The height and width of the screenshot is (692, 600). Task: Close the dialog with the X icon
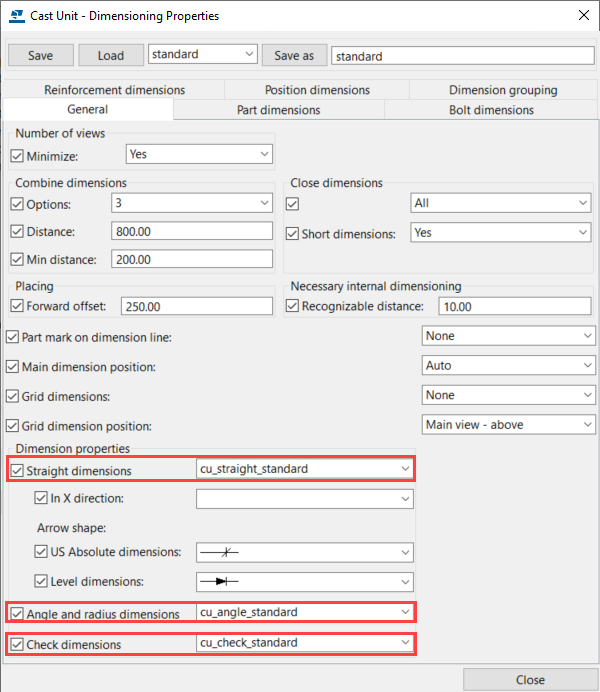(584, 15)
